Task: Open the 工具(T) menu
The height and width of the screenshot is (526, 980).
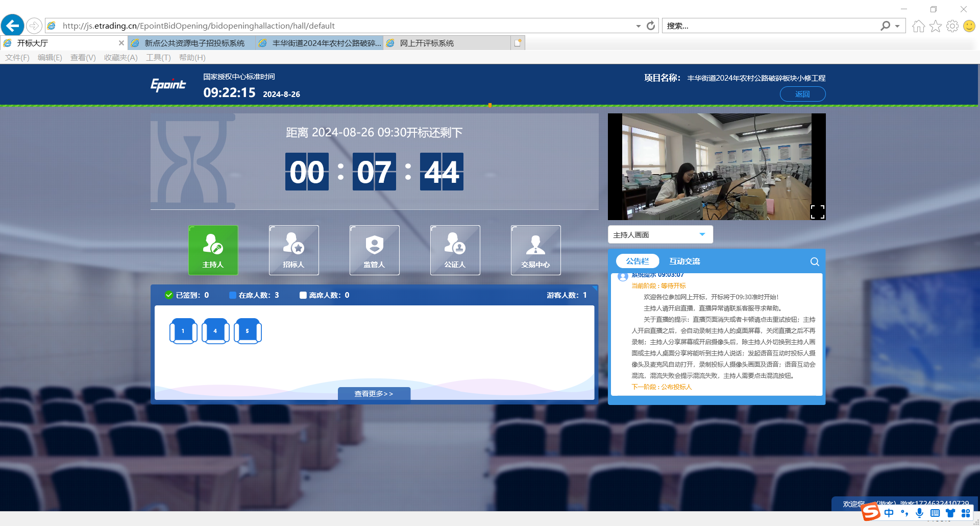Action: tap(158, 58)
